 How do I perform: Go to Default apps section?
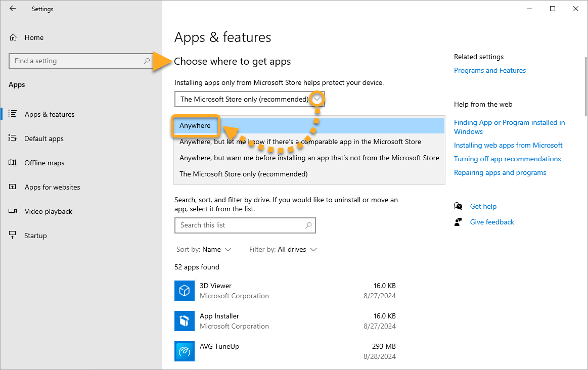pyautogui.click(x=44, y=138)
